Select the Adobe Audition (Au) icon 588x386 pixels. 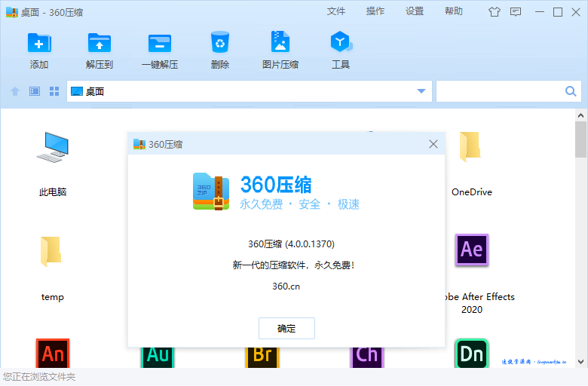158,357
